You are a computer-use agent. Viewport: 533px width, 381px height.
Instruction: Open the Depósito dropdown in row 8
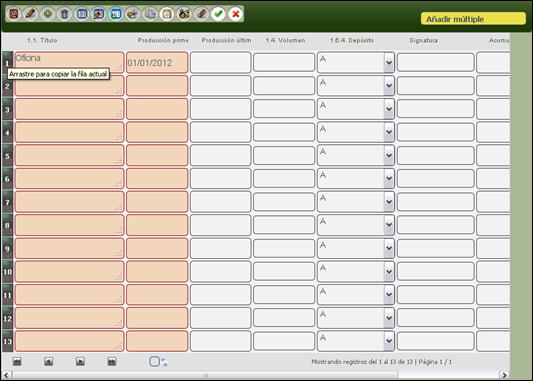click(389, 225)
